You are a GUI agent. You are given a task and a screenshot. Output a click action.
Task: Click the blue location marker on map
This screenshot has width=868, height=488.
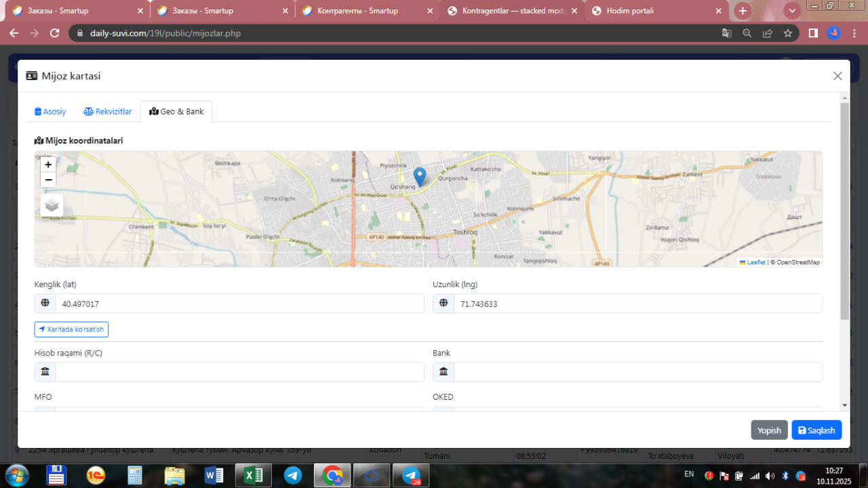pyautogui.click(x=420, y=176)
